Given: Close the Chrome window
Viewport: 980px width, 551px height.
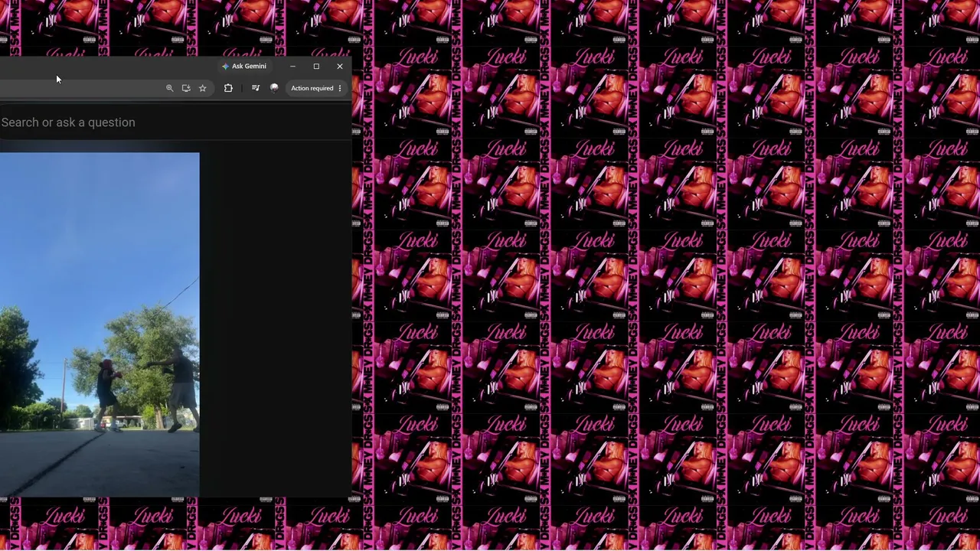Looking at the screenshot, I should tap(340, 67).
